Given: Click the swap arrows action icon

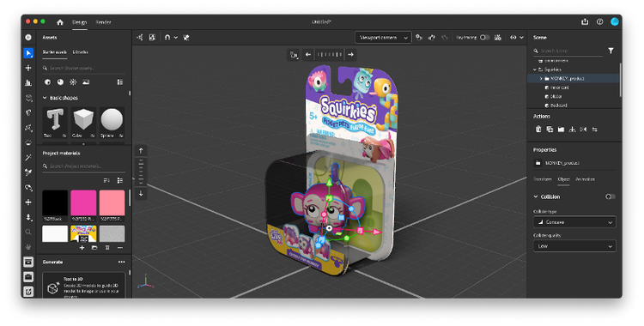Looking at the screenshot, I should pyautogui.click(x=595, y=130).
